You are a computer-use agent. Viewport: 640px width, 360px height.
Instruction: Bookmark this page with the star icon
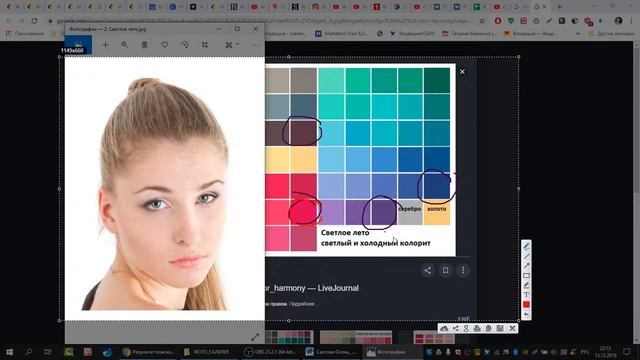click(482, 20)
